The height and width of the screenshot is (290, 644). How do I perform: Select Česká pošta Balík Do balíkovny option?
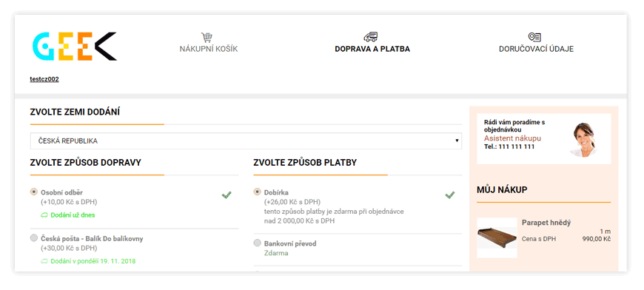(x=33, y=238)
